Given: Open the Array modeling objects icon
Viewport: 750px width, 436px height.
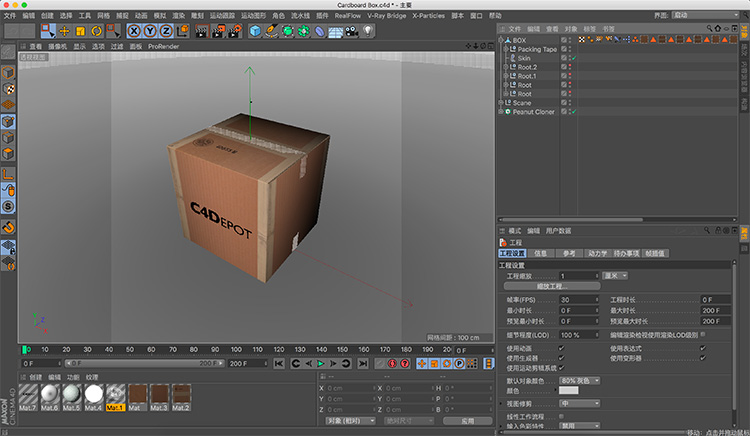Looking at the screenshot, I should pyautogui.click(x=304, y=31).
